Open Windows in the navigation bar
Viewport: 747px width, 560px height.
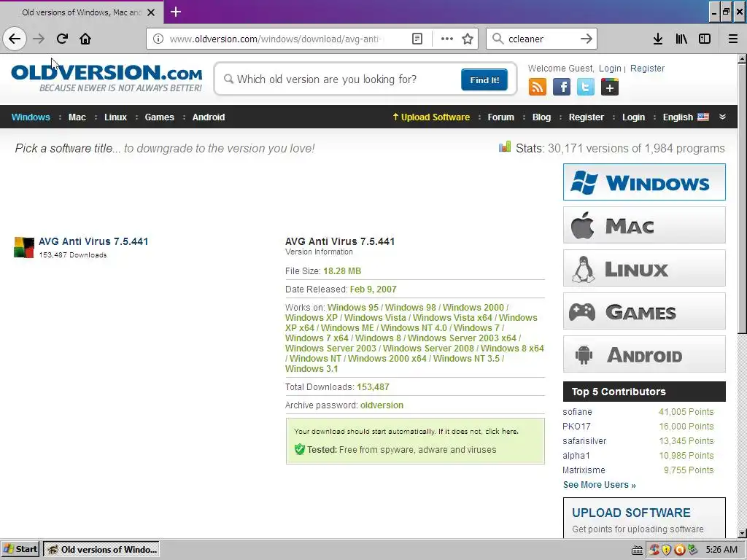click(x=31, y=117)
